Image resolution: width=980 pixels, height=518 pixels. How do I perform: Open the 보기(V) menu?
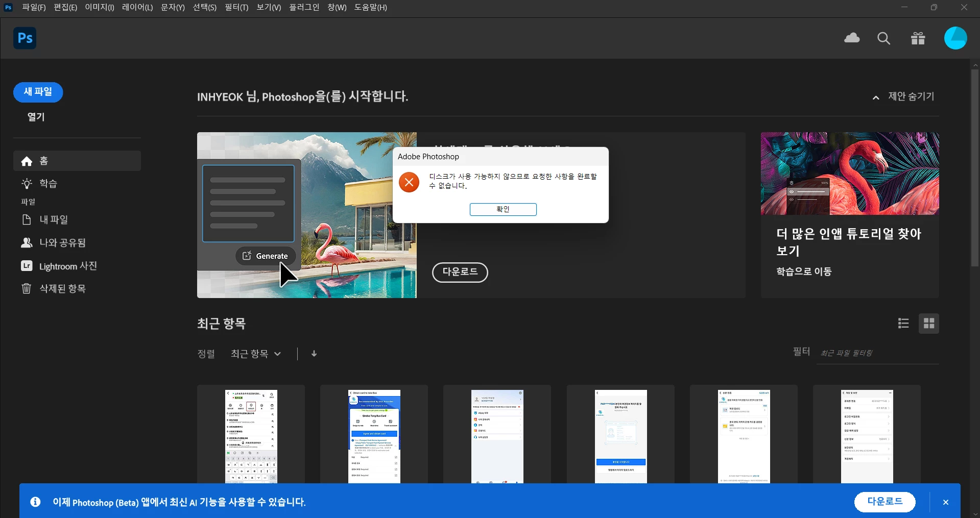269,7
